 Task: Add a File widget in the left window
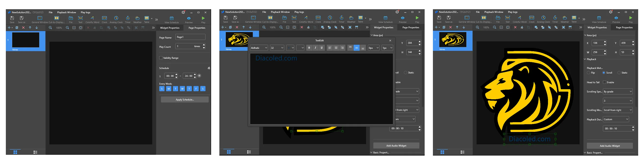[71, 19]
